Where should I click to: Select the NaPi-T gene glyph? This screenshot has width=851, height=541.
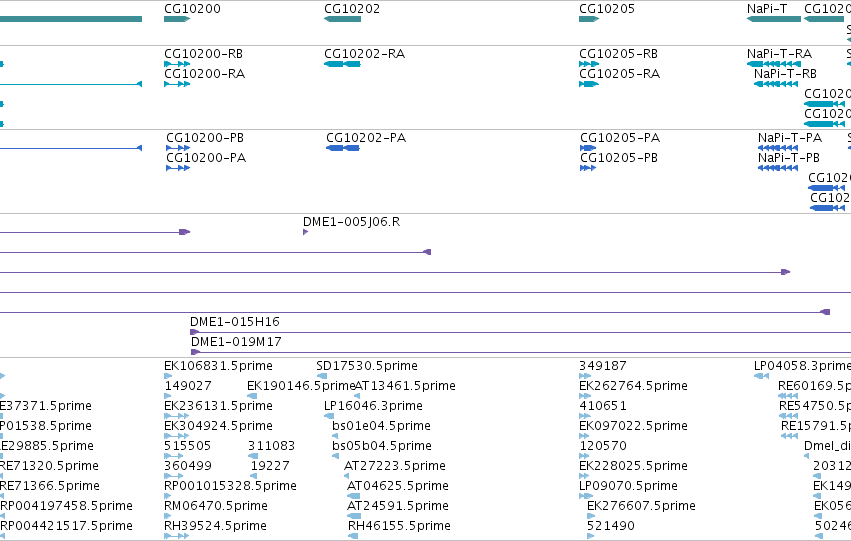774,19
